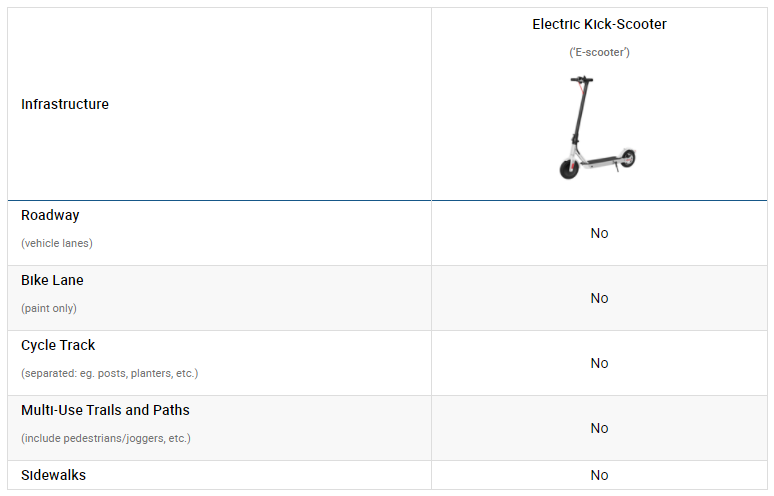Select the "Multi-Use Trails and Paths" label

tap(105, 410)
